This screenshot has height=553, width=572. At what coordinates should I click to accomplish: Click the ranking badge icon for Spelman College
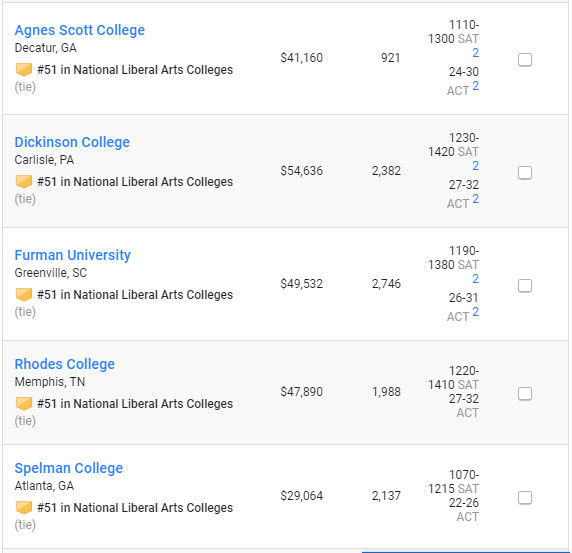[24, 507]
